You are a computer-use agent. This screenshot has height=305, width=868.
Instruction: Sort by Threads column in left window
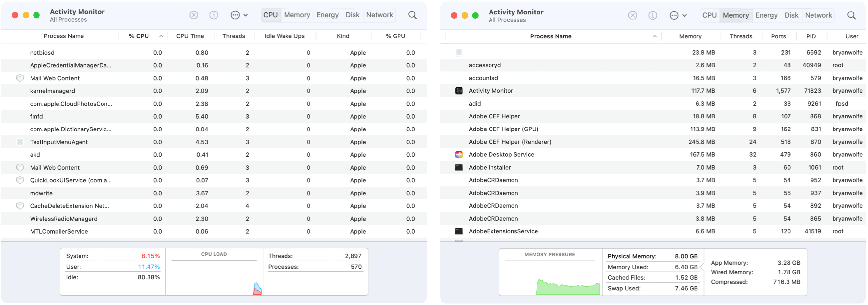234,36
